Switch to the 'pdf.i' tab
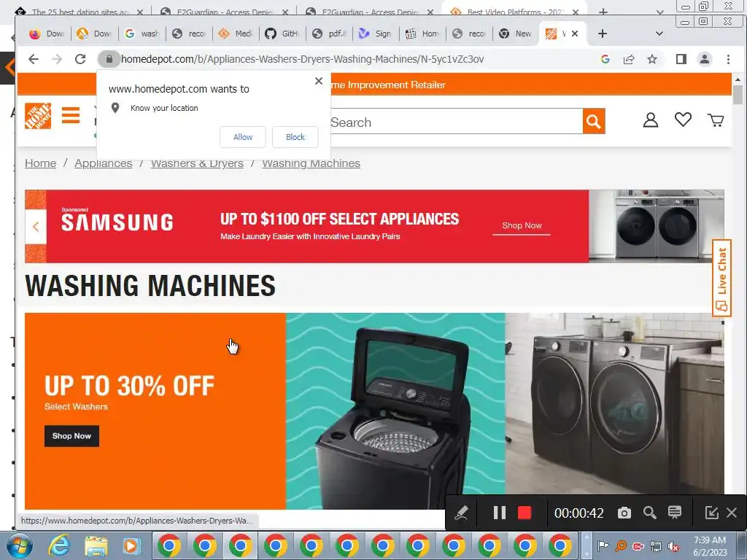This screenshot has width=747, height=560. (329, 34)
